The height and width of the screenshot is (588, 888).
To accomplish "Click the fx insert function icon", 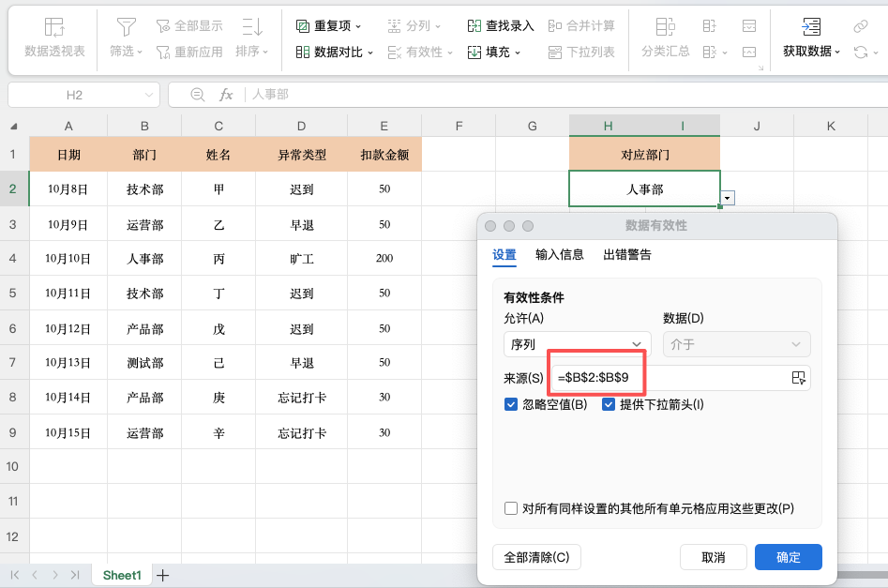I will (x=226, y=95).
